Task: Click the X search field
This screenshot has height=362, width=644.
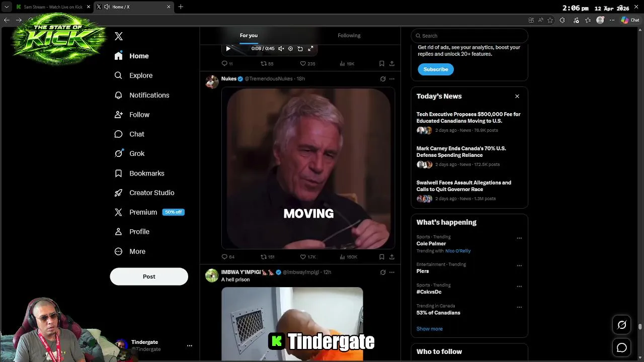Action: 469,36
